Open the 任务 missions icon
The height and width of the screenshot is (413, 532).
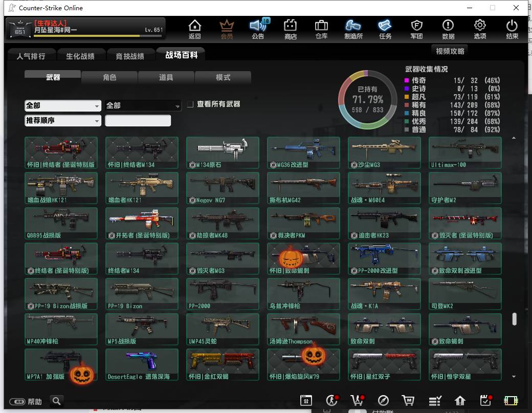385,29
